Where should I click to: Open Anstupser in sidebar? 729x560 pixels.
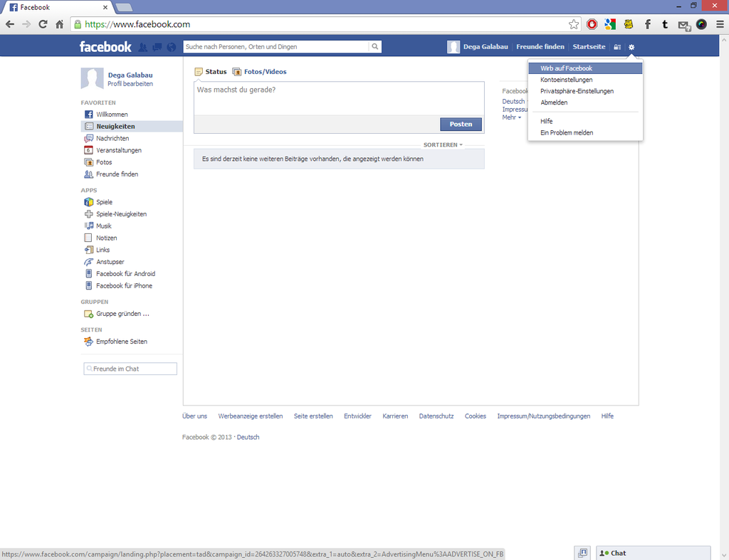[110, 262]
